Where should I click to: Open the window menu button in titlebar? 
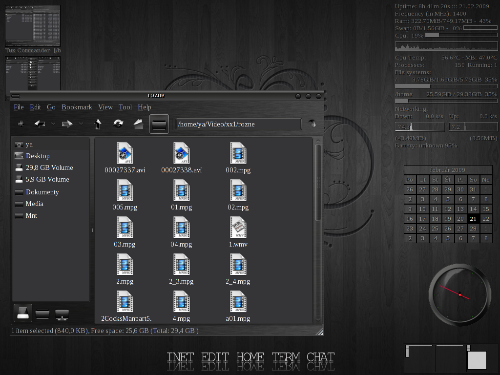15,96
